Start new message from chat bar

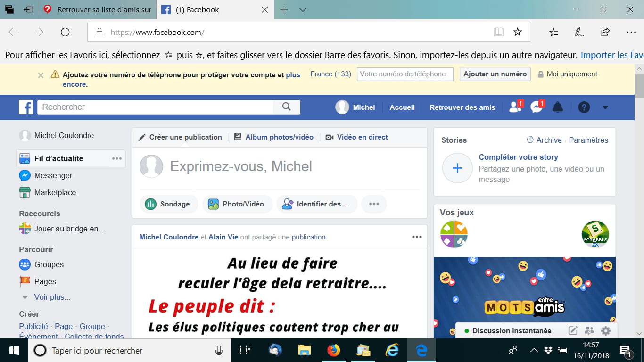click(573, 331)
